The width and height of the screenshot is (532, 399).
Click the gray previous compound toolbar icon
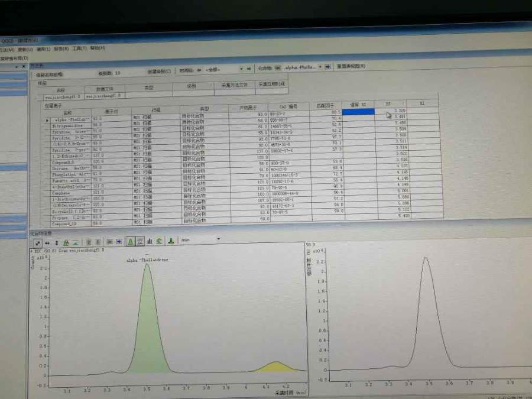pyautogui.click(x=109, y=242)
